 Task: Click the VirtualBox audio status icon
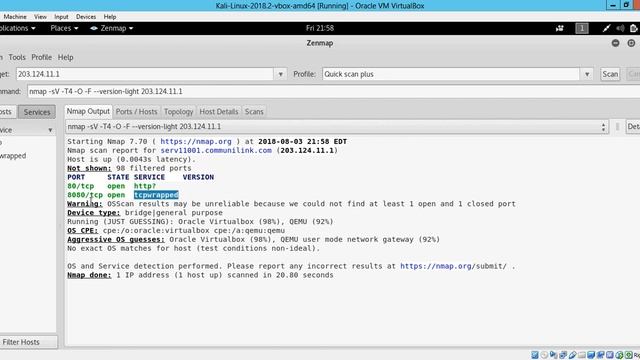(553, 355)
